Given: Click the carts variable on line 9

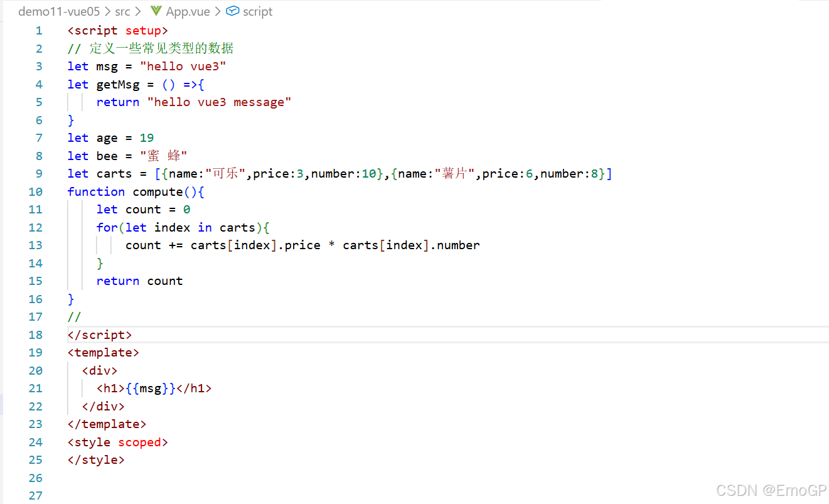Looking at the screenshot, I should pyautogui.click(x=114, y=174).
